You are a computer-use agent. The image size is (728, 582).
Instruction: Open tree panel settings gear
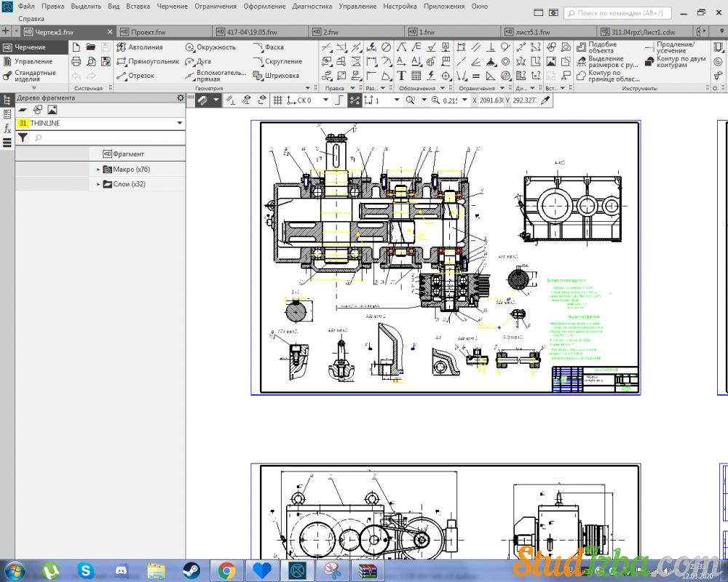181,97
